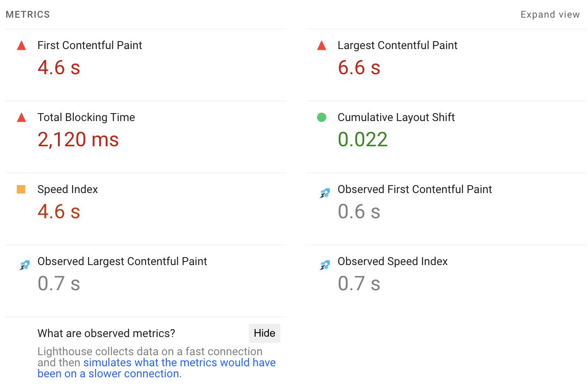Expand the Largest Contentful Paint metric label
This screenshot has height=387, width=588.
point(397,46)
